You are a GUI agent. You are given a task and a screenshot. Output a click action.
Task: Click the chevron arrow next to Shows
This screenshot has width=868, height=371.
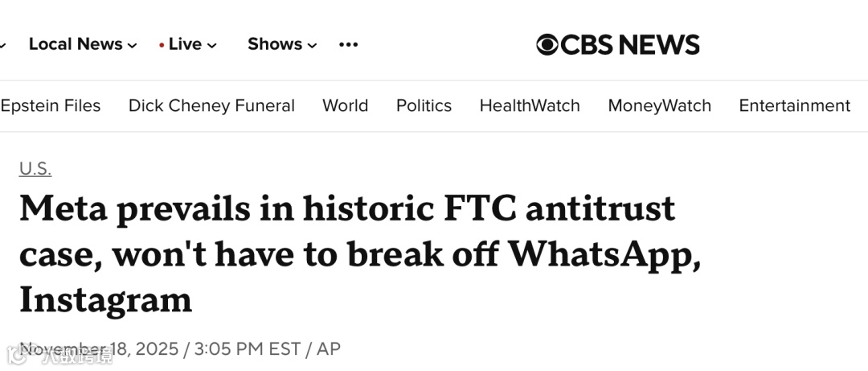click(x=313, y=45)
